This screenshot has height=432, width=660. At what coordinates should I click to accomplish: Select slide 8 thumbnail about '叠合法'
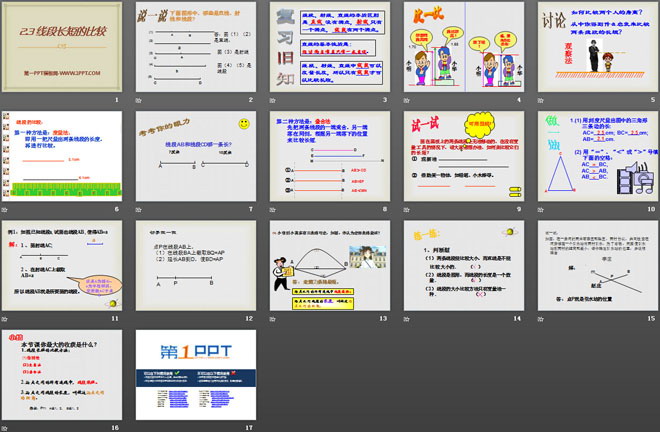point(330,156)
